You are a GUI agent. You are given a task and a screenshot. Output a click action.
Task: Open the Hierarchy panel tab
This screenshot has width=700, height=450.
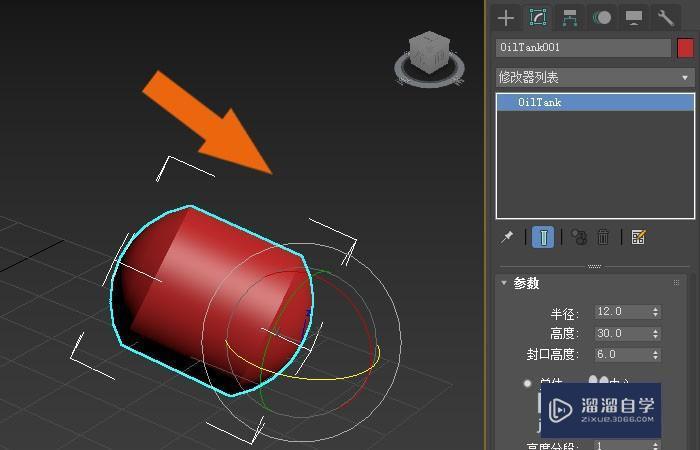coord(570,18)
